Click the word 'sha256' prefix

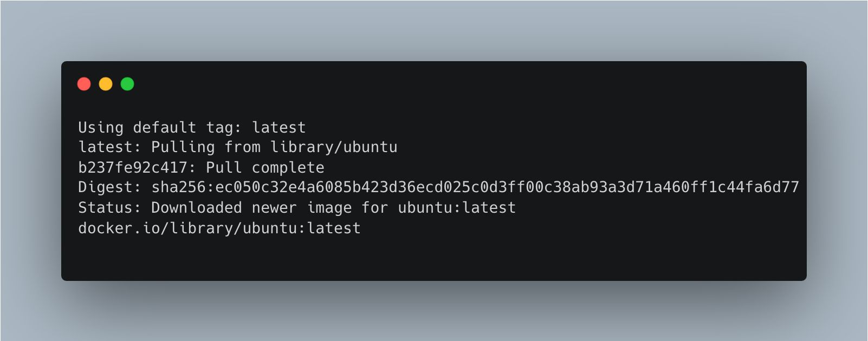point(179,188)
